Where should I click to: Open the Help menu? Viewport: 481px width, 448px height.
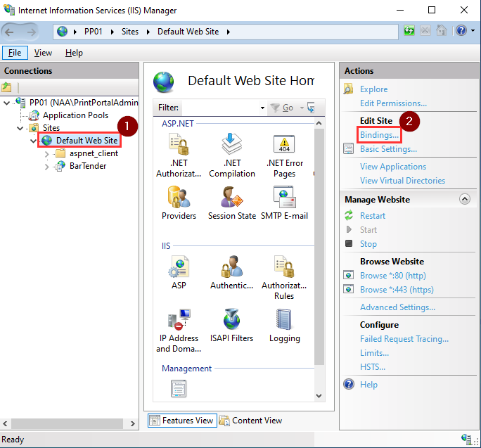[x=74, y=53]
